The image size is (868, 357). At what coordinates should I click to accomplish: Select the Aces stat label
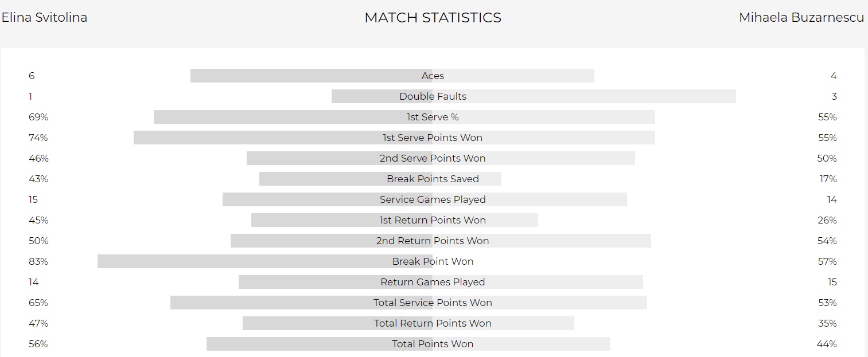coord(433,76)
